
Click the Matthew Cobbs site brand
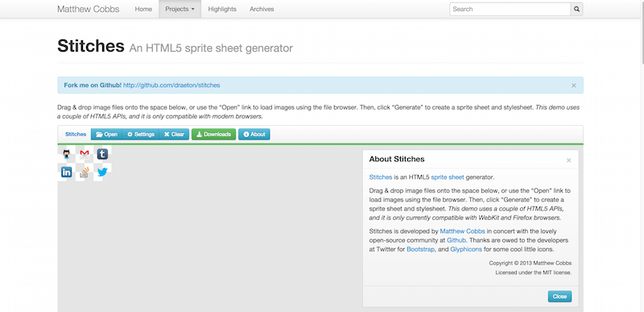[x=89, y=9]
